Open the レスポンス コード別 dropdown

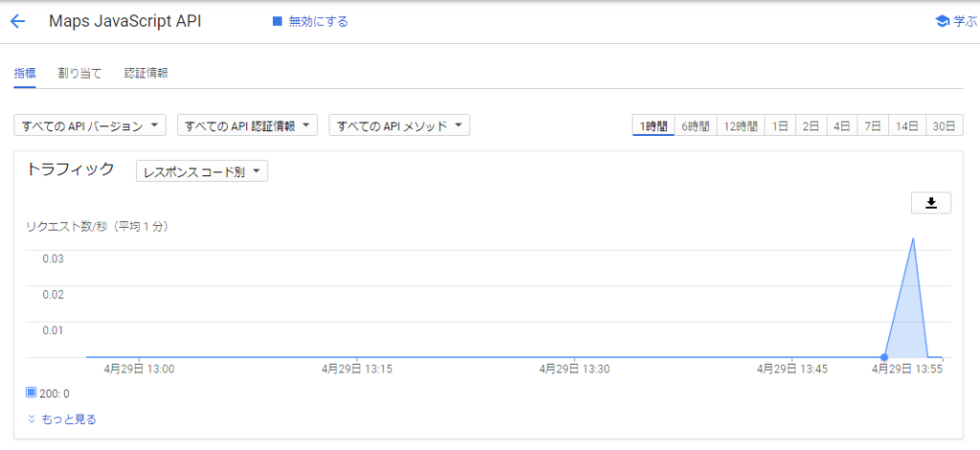[202, 172]
